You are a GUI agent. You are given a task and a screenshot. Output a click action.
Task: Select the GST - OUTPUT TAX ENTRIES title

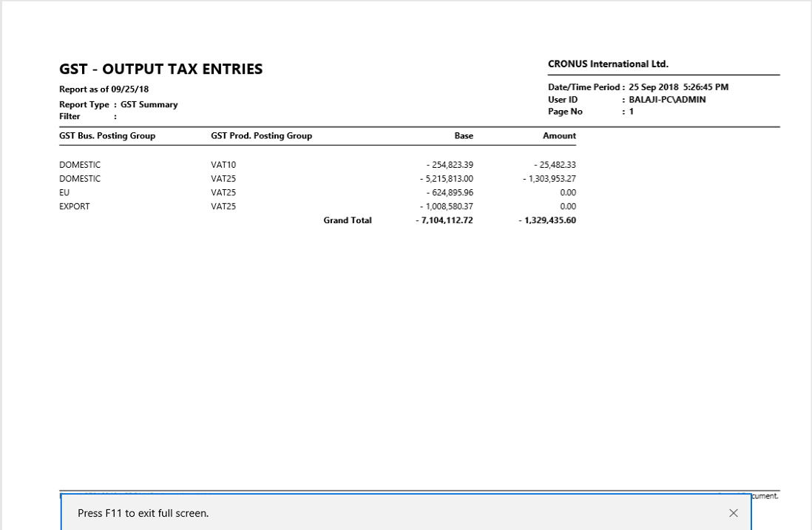point(161,69)
